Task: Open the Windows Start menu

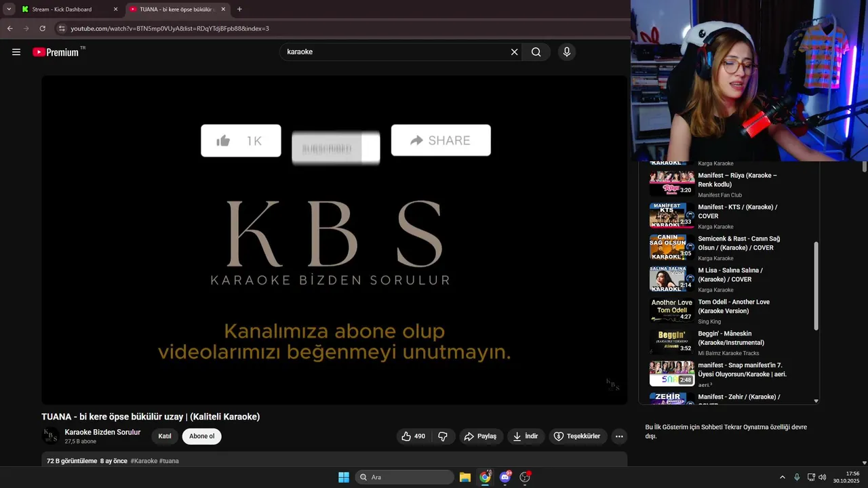Action: pos(344,477)
